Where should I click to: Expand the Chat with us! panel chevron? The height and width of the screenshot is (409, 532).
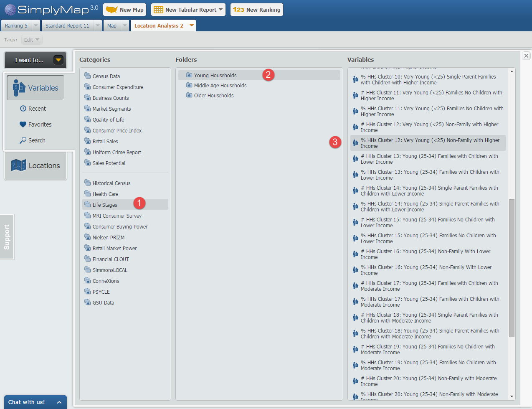click(59, 402)
